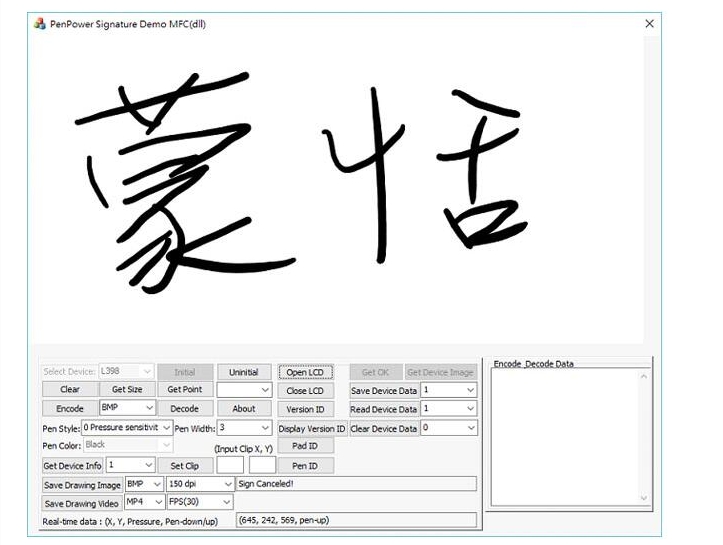
Task: Click the '(Input Clip X, Y)' label
Action: tap(243, 449)
